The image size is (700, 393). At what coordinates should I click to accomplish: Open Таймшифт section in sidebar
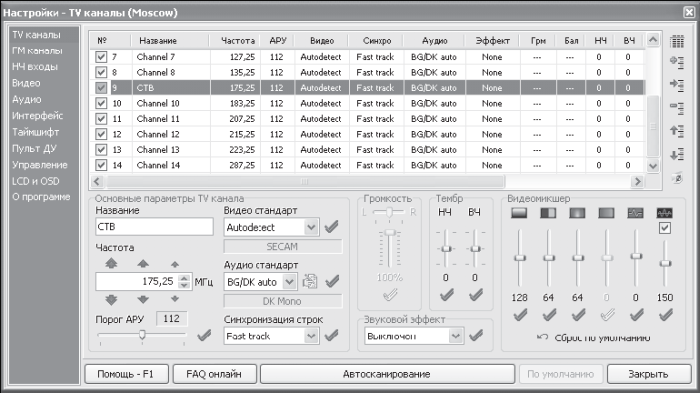click(36, 132)
